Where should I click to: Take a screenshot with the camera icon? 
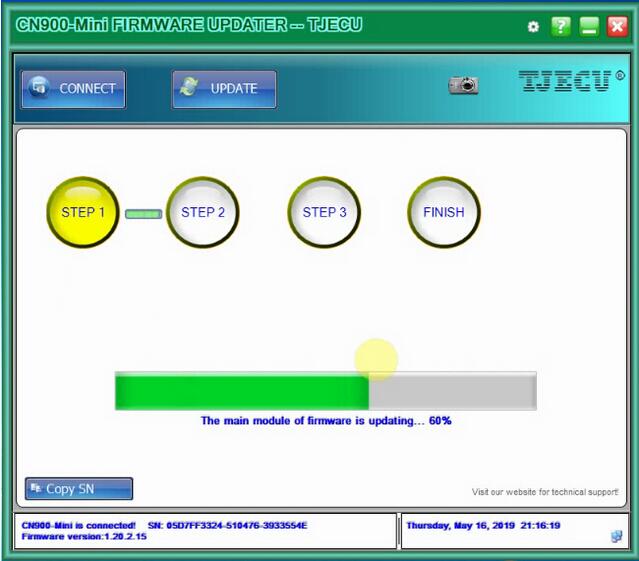(463, 85)
